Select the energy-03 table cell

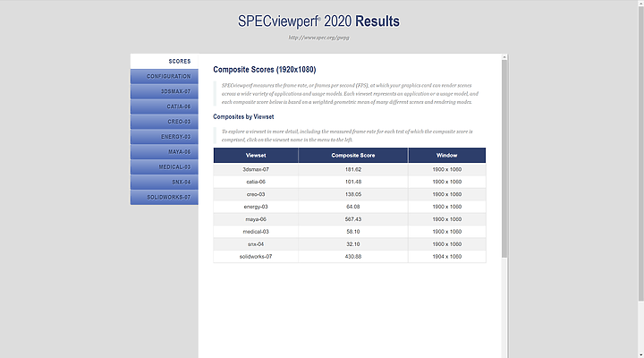(256, 207)
